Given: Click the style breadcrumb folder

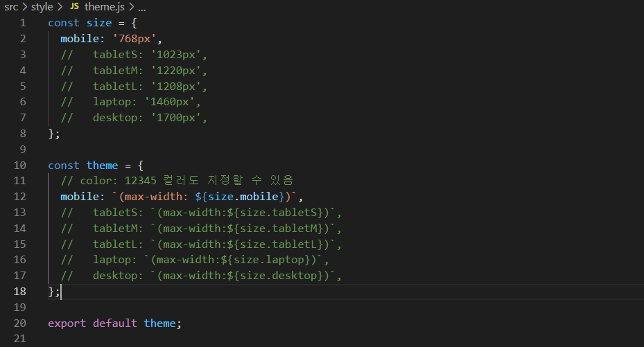Looking at the screenshot, I should 42,7.
